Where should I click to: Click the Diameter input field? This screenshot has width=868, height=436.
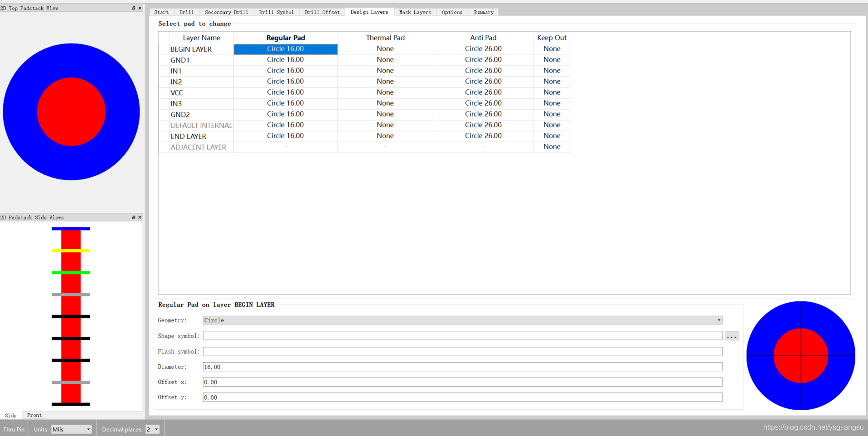pos(462,367)
